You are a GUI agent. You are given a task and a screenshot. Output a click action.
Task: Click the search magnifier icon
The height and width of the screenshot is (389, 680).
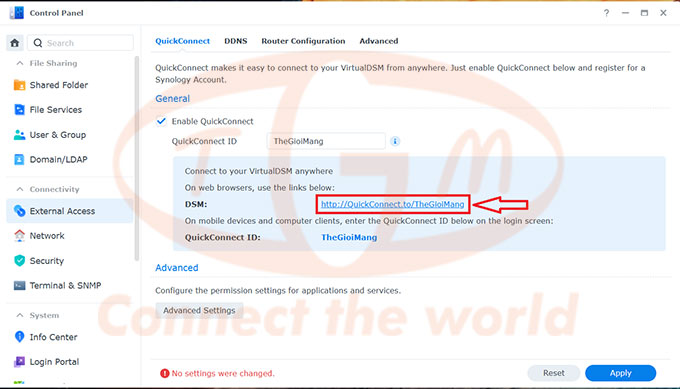point(38,43)
